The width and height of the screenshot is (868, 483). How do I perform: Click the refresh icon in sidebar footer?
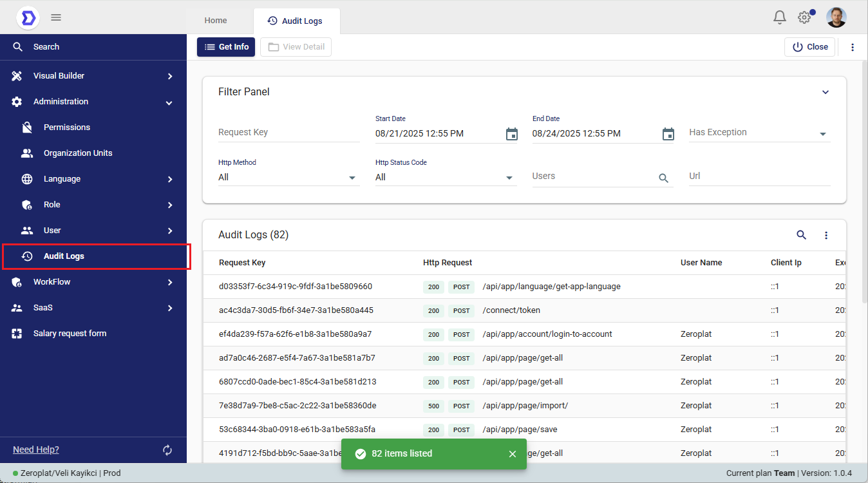click(167, 450)
